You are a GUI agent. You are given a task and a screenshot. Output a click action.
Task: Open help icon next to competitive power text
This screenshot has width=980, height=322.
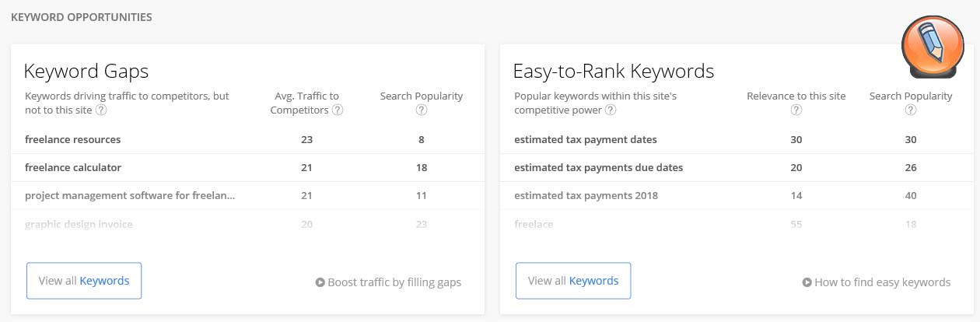pos(611,110)
